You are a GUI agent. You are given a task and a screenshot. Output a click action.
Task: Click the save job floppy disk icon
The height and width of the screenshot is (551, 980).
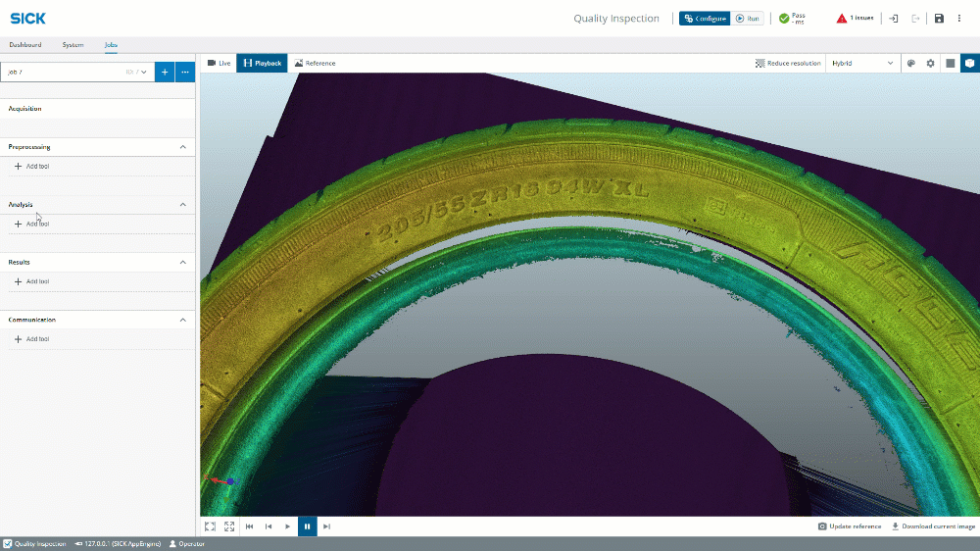[x=939, y=19]
